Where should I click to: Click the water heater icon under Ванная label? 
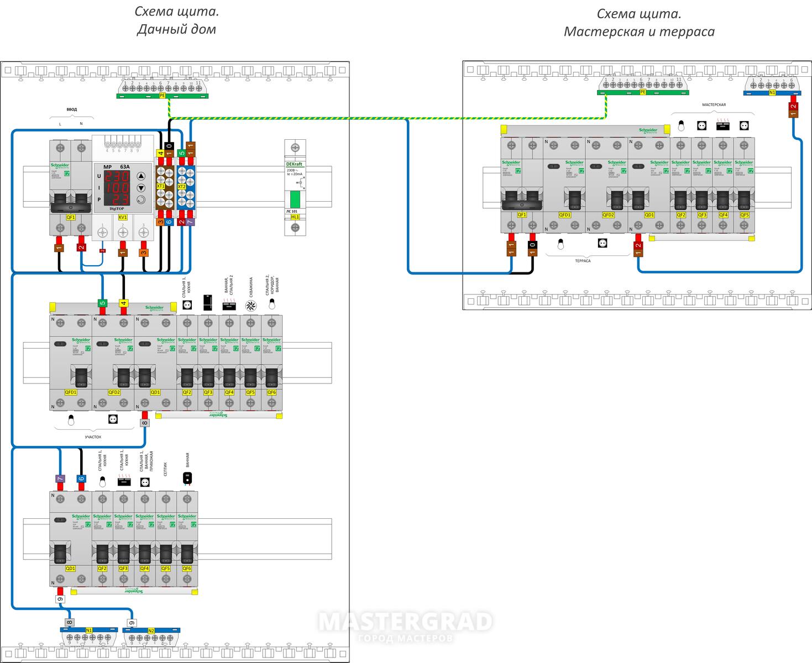point(187,478)
